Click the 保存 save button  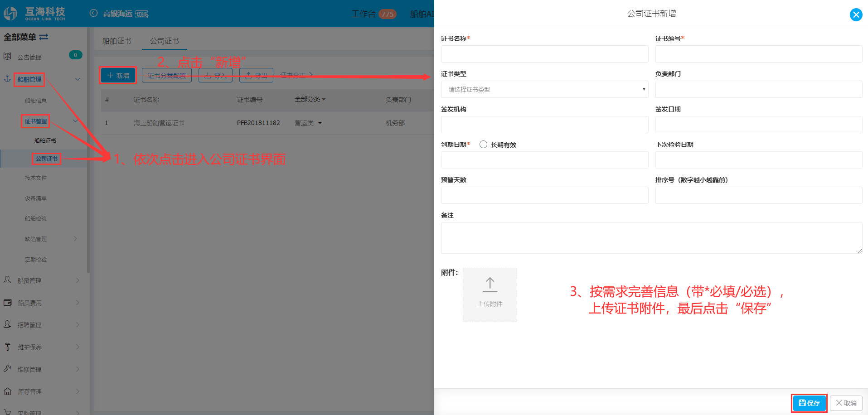809,403
